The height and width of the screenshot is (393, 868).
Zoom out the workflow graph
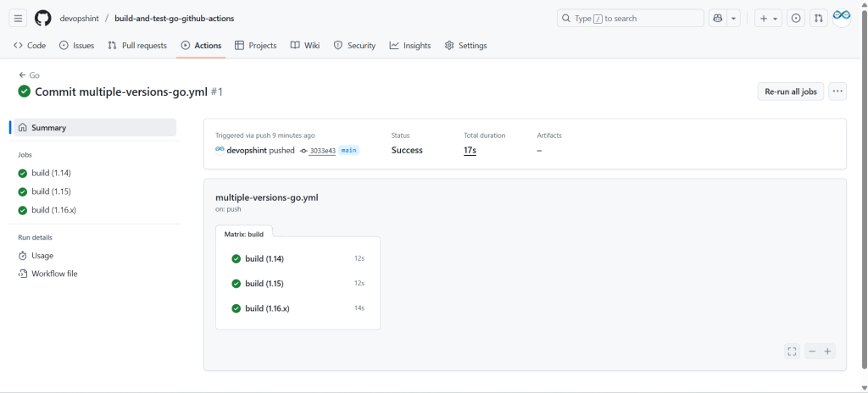[x=812, y=351]
